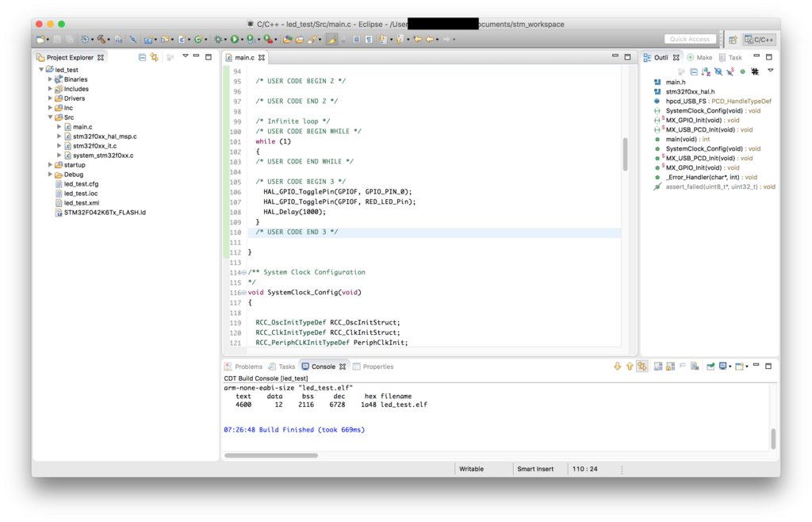
Task: Toggle Show Whitespace Characters pilcrow icon
Action: (368, 40)
